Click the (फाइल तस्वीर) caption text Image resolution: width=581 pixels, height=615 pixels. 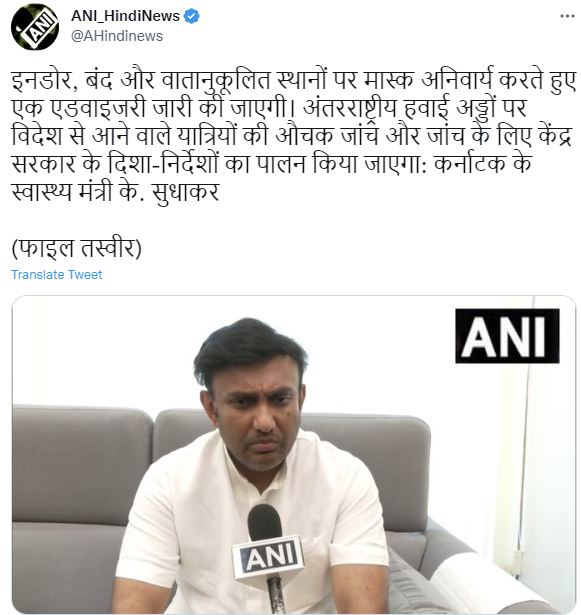[x=76, y=248]
